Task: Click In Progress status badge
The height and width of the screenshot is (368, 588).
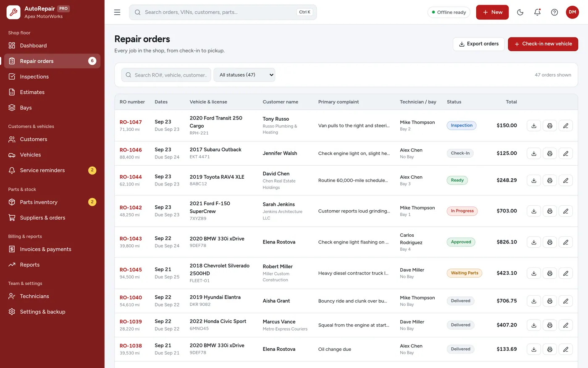Action: pyautogui.click(x=462, y=211)
